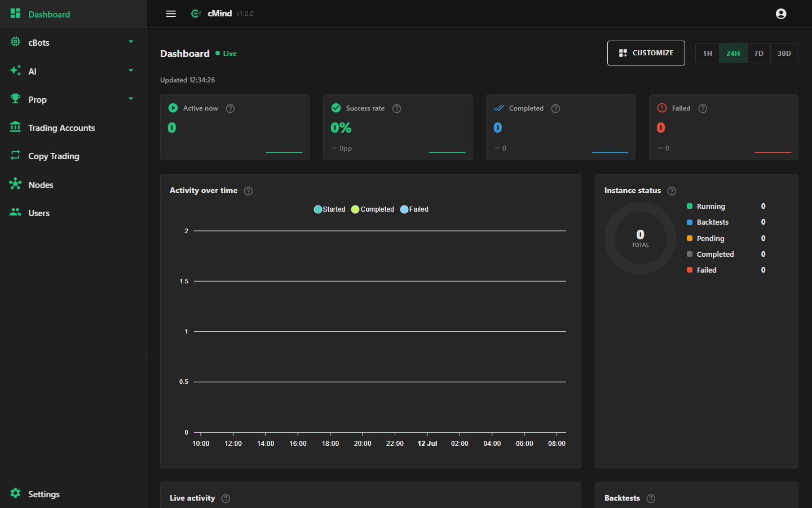Click the help icon beside Completed card
The height and width of the screenshot is (508, 812).
pos(555,108)
